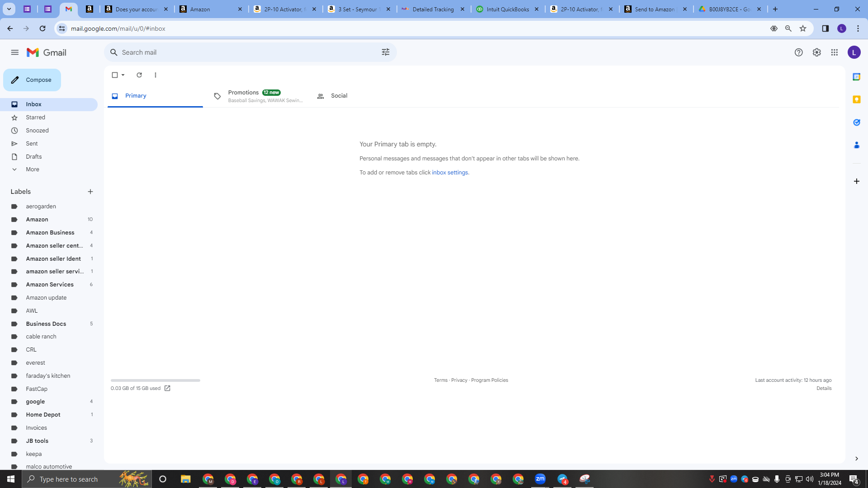Open the inbox settings link
The image size is (868, 488).
click(450, 173)
